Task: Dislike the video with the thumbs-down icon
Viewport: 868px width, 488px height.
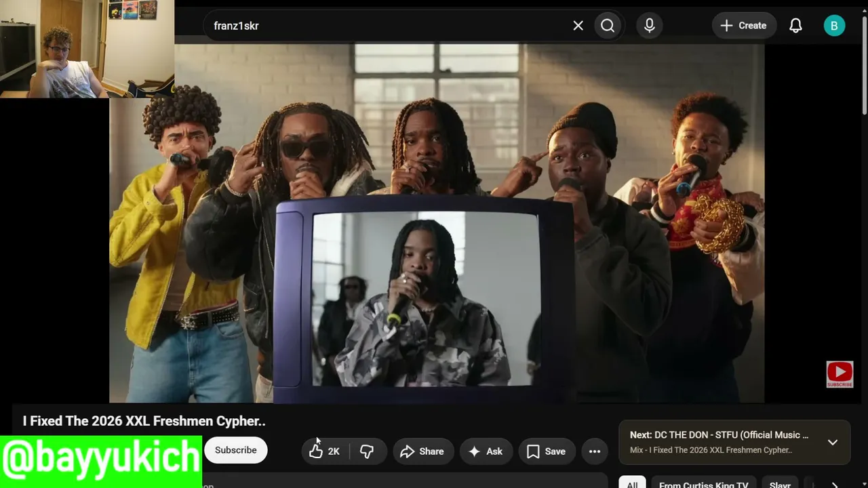Action: [x=368, y=451]
